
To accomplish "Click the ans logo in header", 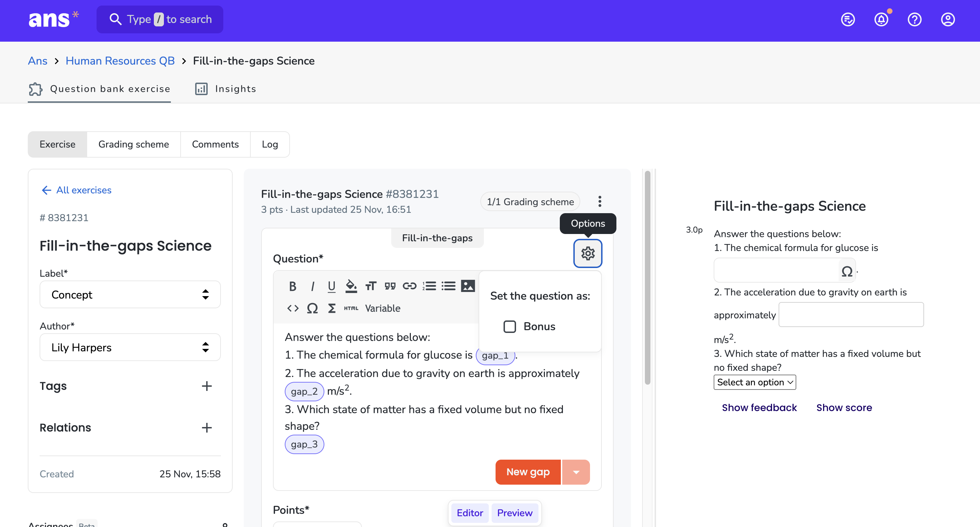I will 53,19.
